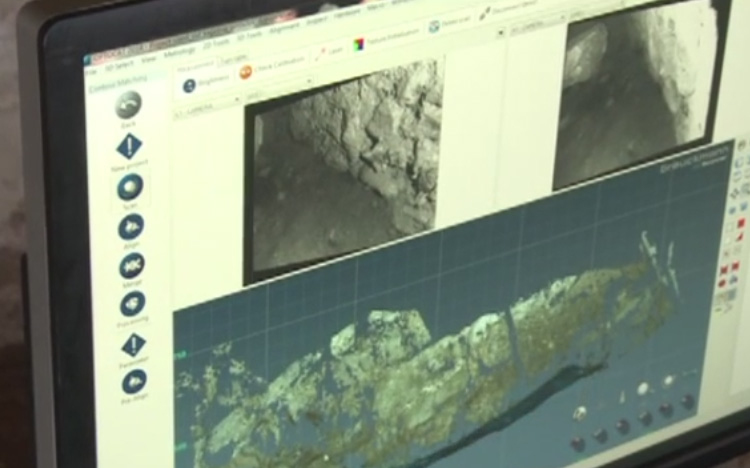Image resolution: width=750 pixels, height=468 pixels.
Task: Open the 2D Tools menu
Action: [216, 43]
